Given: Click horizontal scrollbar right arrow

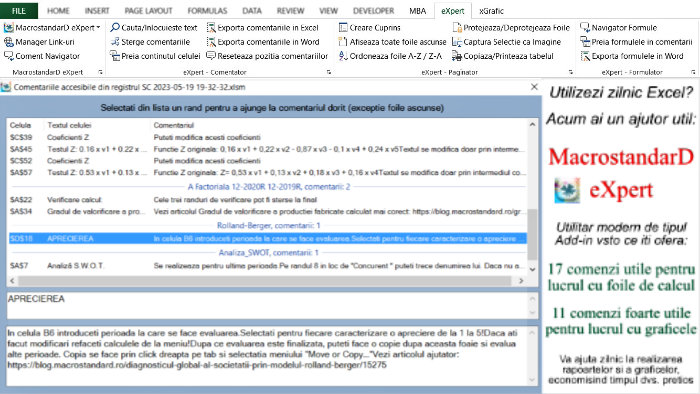Looking at the screenshot, I should coord(521,281).
